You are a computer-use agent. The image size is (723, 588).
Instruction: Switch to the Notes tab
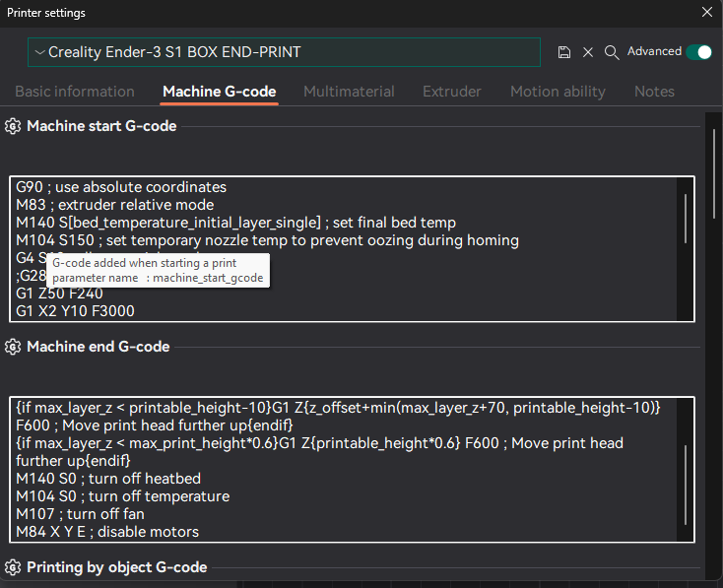pos(654,92)
